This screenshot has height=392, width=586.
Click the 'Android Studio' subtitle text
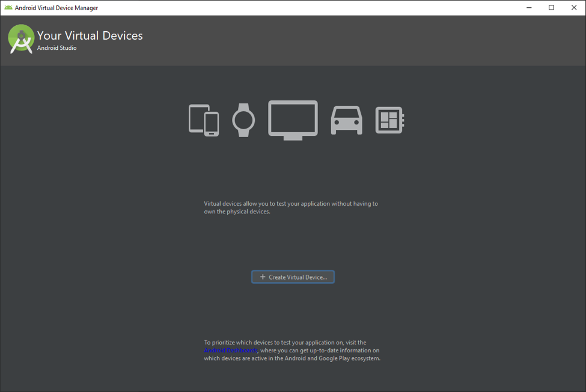(57, 48)
